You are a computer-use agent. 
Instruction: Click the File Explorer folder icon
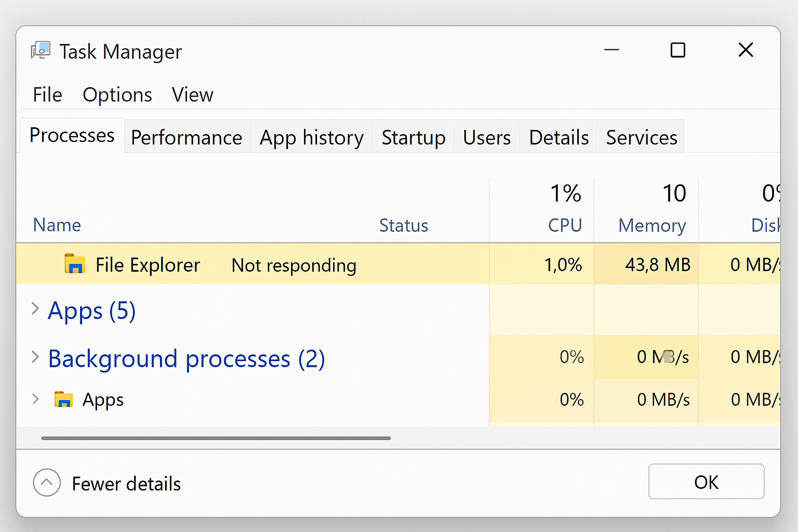(74, 264)
